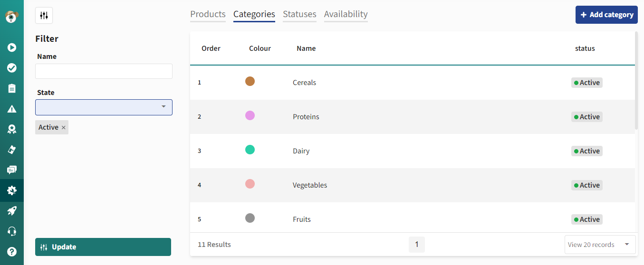The image size is (644, 265).
Task: Open the Availability tab
Action: pyautogui.click(x=346, y=14)
